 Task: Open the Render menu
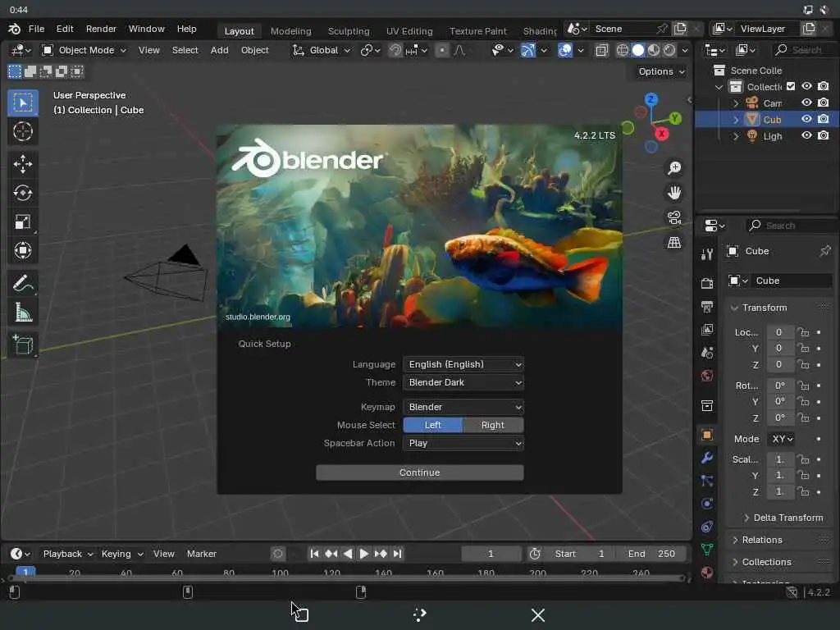pyautogui.click(x=101, y=29)
